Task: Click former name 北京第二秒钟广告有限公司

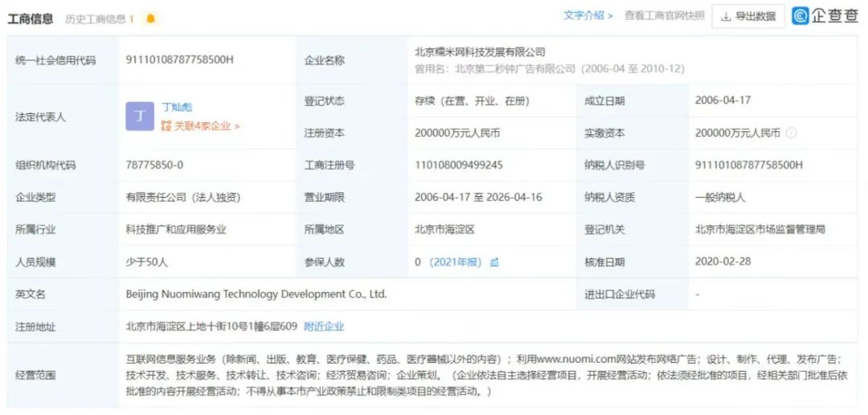Action: pyautogui.click(x=515, y=68)
